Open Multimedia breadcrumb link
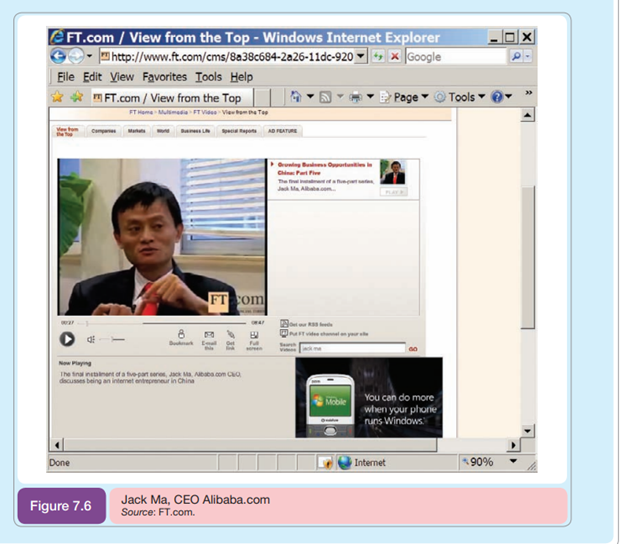This screenshot has width=624, height=544. tap(173, 112)
